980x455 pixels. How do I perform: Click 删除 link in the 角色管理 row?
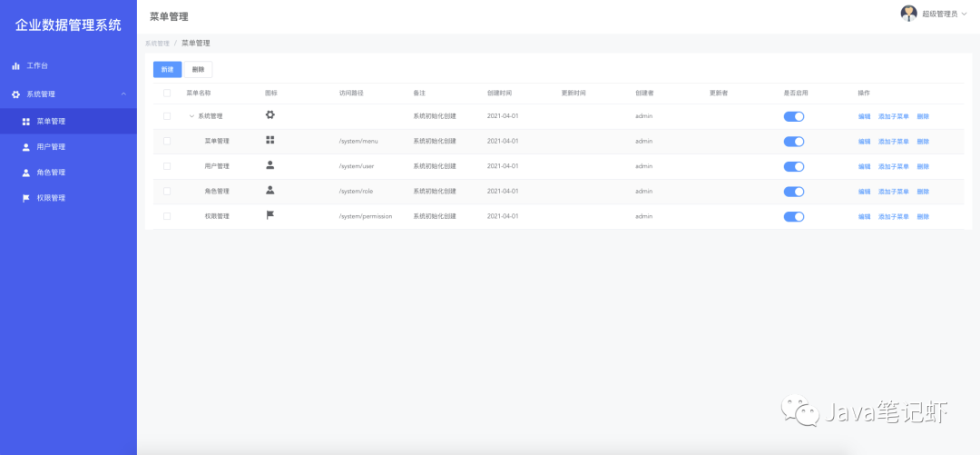pyautogui.click(x=923, y=192)
